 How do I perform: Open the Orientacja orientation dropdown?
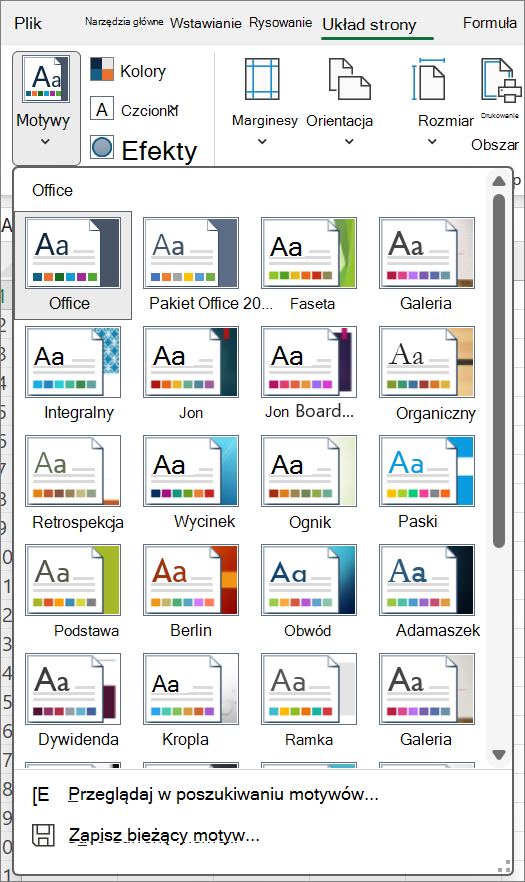339,102
